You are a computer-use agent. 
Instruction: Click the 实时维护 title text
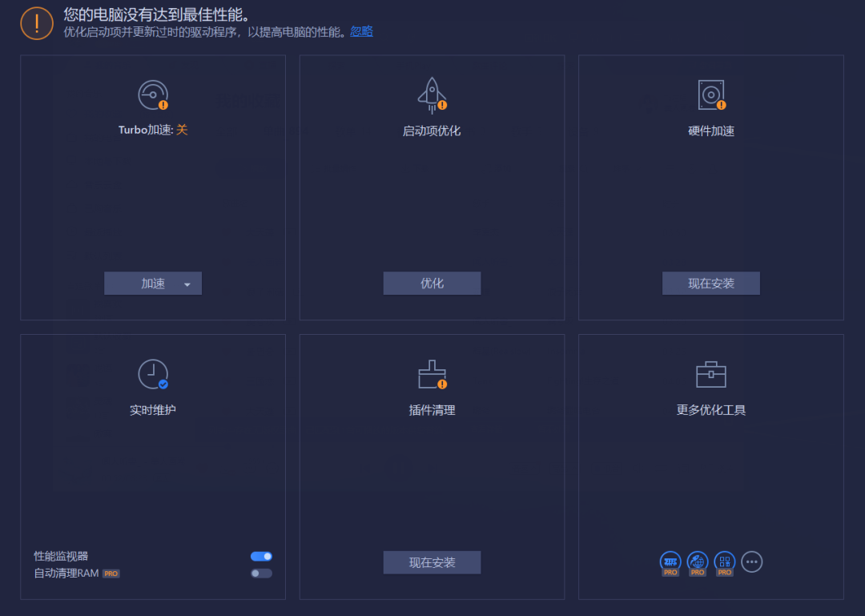pos(153,410)
